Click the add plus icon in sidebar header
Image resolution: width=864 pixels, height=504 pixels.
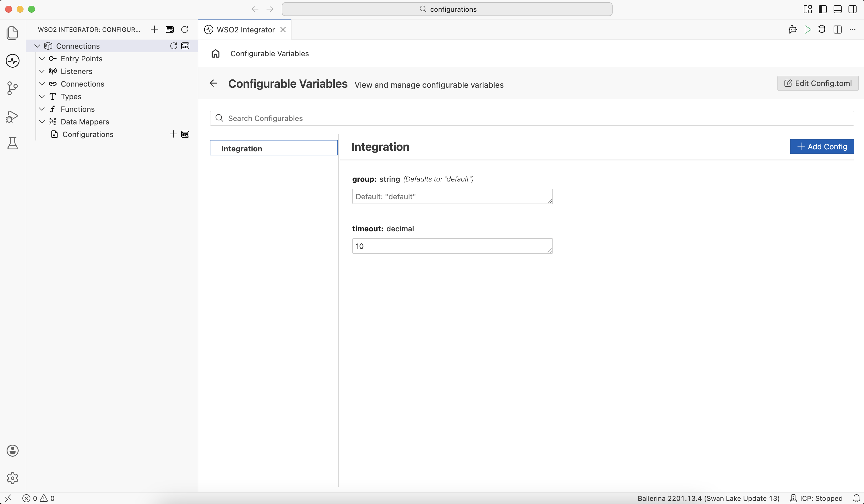coord(154,30)
